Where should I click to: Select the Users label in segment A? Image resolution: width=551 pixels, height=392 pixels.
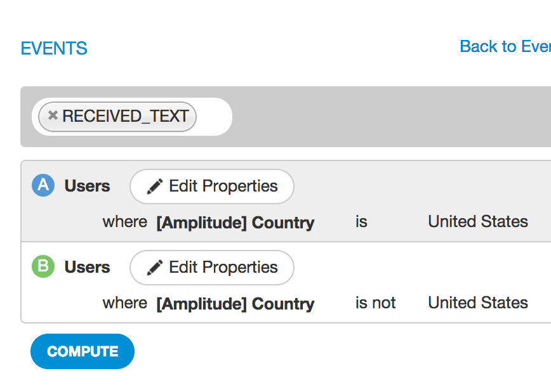click(x=87, y=186)
